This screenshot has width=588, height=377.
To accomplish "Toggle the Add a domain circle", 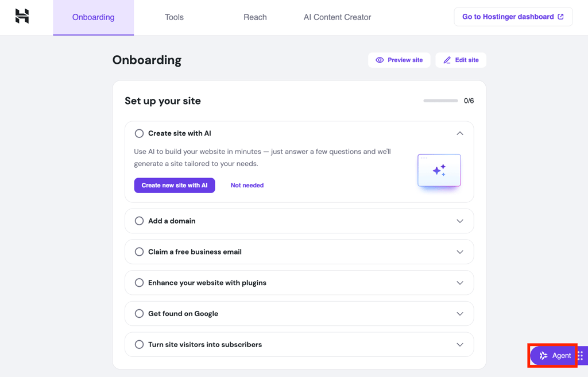I will pos(139,221).
